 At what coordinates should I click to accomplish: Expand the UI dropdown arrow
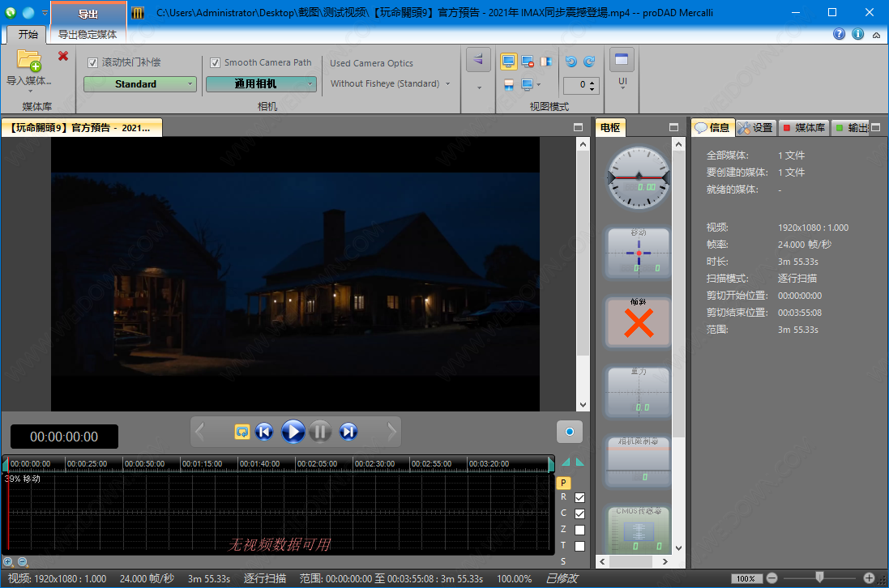[x=622, y=90]
